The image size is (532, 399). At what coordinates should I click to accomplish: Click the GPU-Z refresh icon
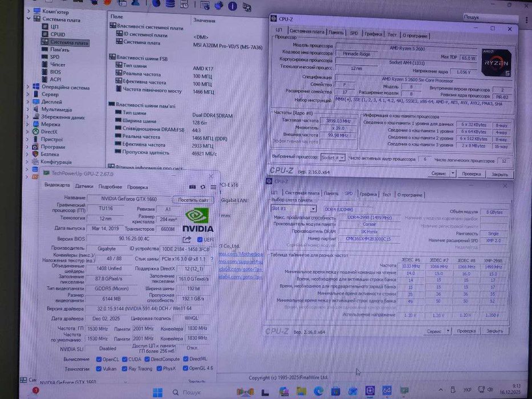[x=203, y=187]
